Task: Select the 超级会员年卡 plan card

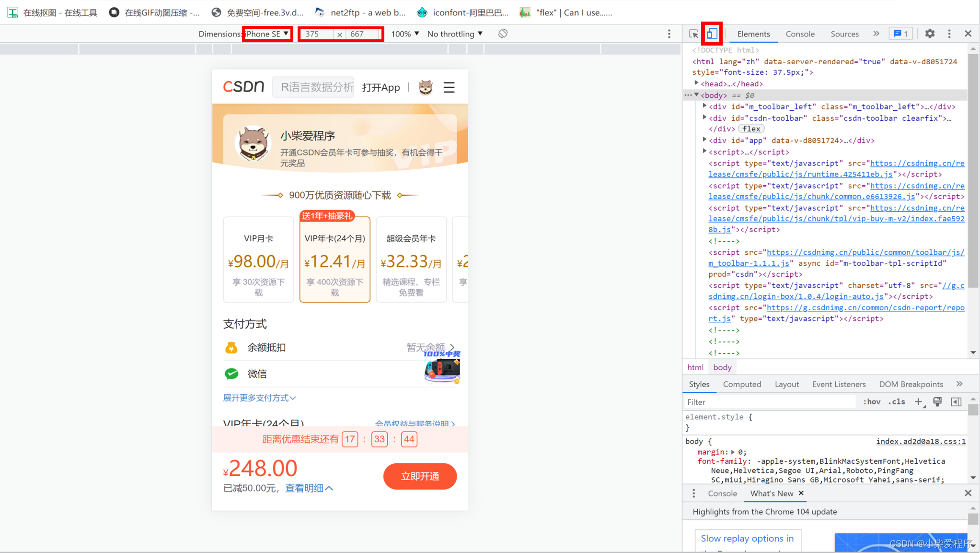Action: point(411,259)
